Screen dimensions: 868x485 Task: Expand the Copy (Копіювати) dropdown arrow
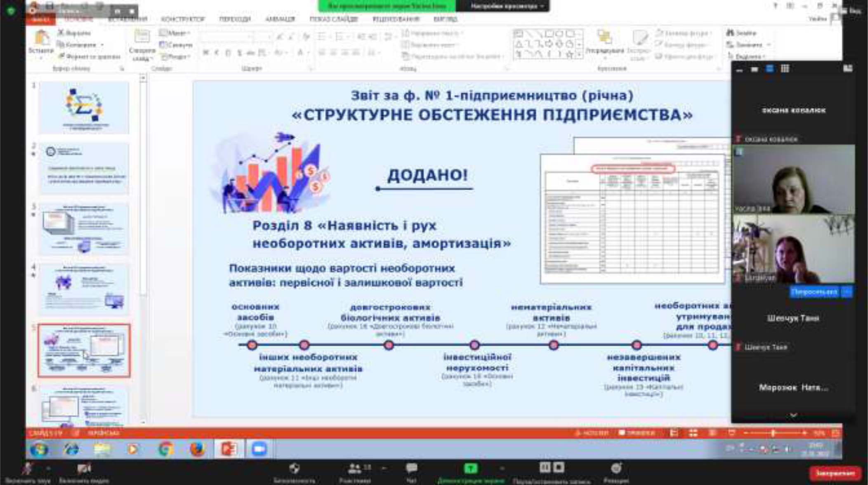[102, 45]
